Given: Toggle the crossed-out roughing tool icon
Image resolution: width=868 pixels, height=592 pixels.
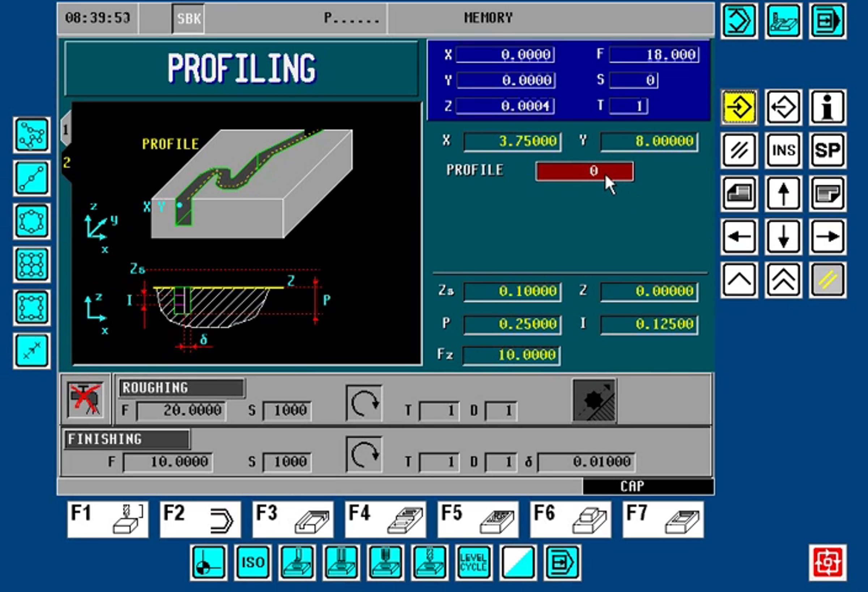Looking at the screenshot, I should pyautogui.click(x=85, y=399).
